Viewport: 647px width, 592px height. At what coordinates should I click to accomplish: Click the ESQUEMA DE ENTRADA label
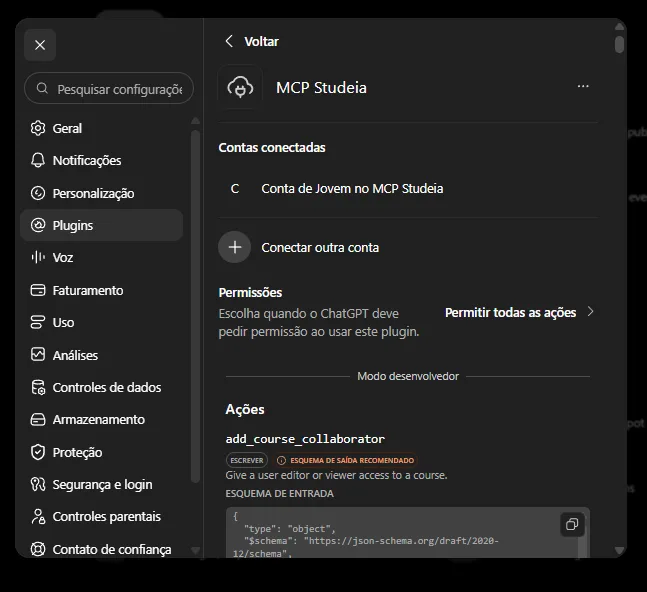(279, 493)
